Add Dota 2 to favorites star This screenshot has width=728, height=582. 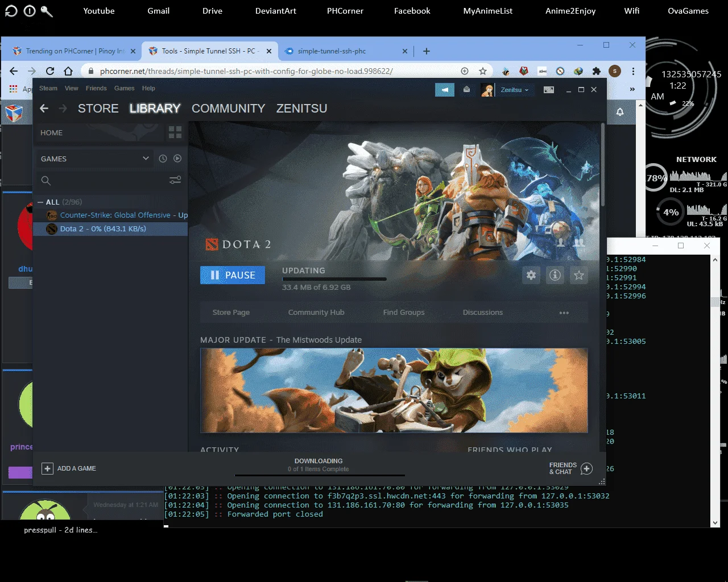point(579,275)
